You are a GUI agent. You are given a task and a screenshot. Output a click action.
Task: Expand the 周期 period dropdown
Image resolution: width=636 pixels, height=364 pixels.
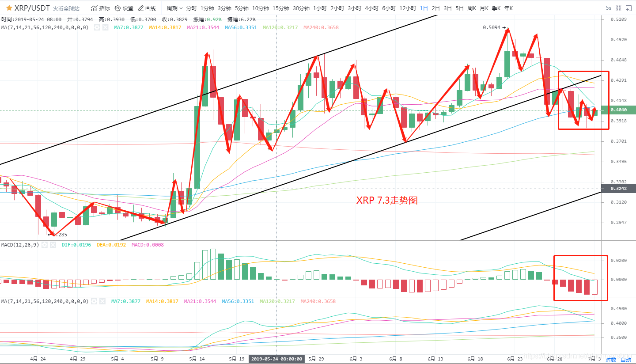pos(174,8)
